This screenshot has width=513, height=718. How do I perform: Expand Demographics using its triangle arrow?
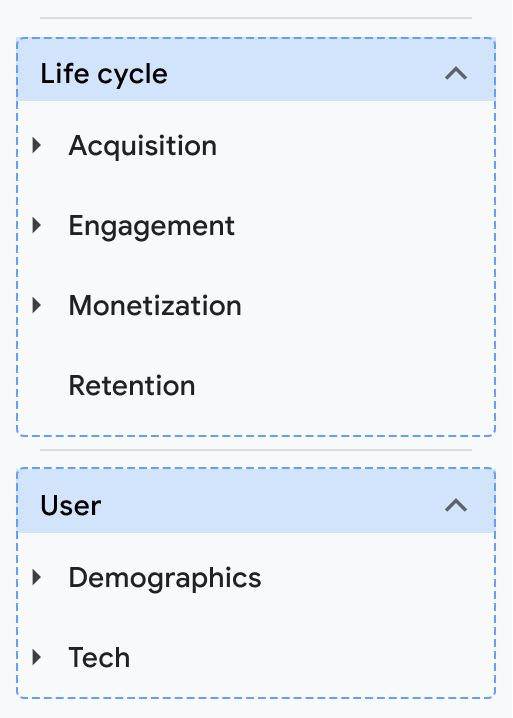coord(37,577)
